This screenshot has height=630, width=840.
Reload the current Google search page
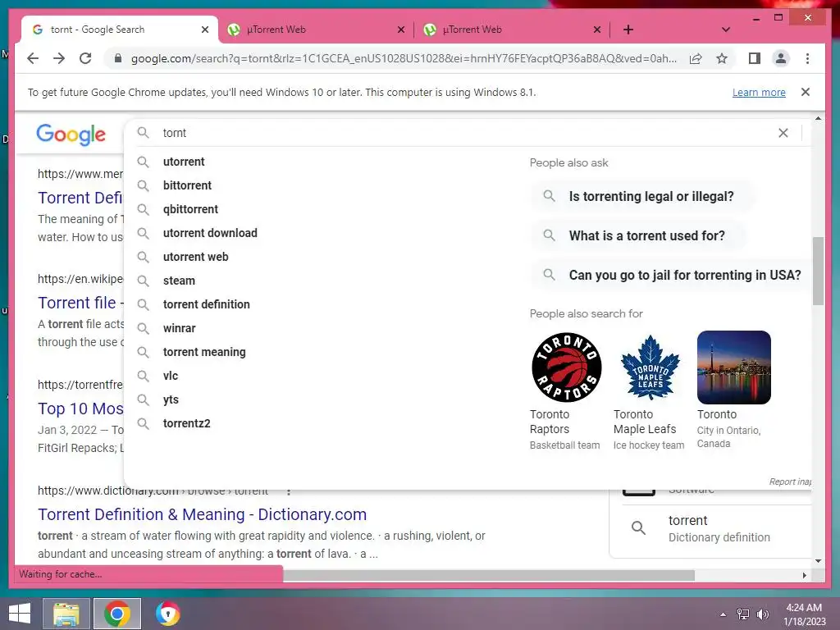(x=85, y=58)
